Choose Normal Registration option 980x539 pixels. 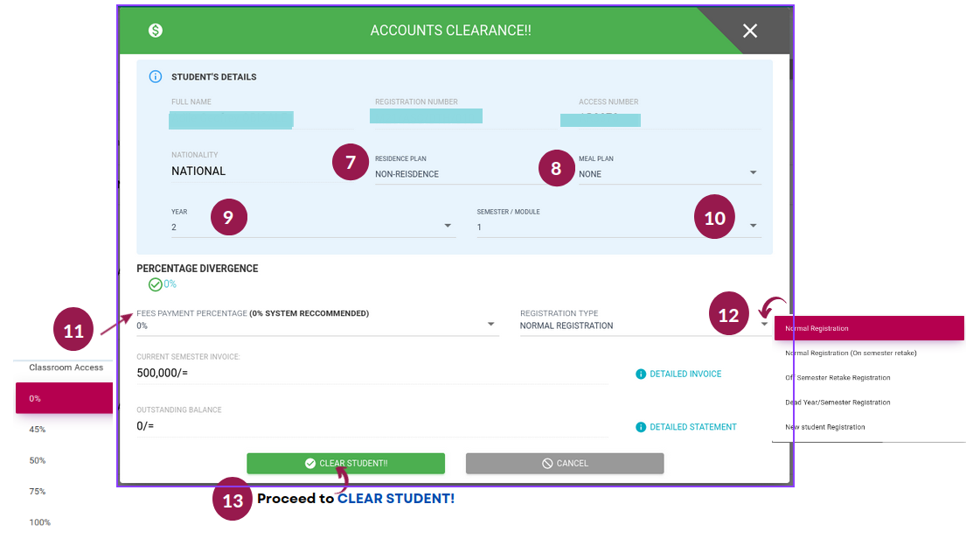[x=869, y=328]
